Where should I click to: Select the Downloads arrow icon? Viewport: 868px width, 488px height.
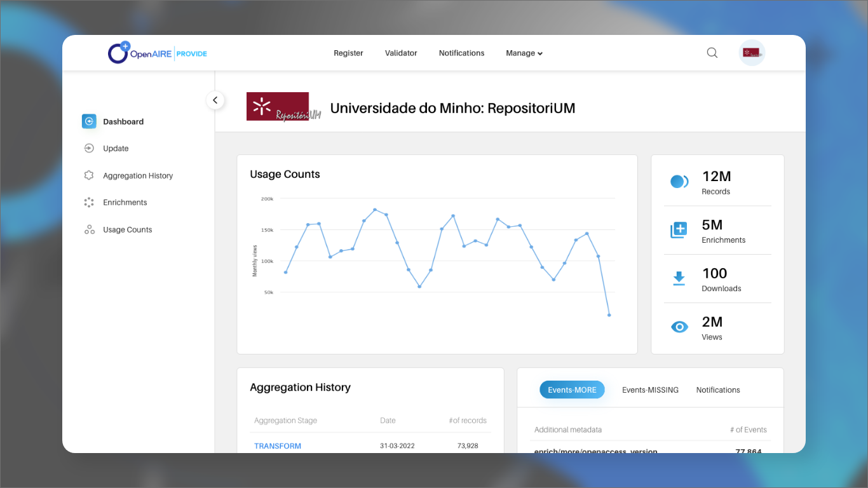pyautogui.click(x=679, y=278)
